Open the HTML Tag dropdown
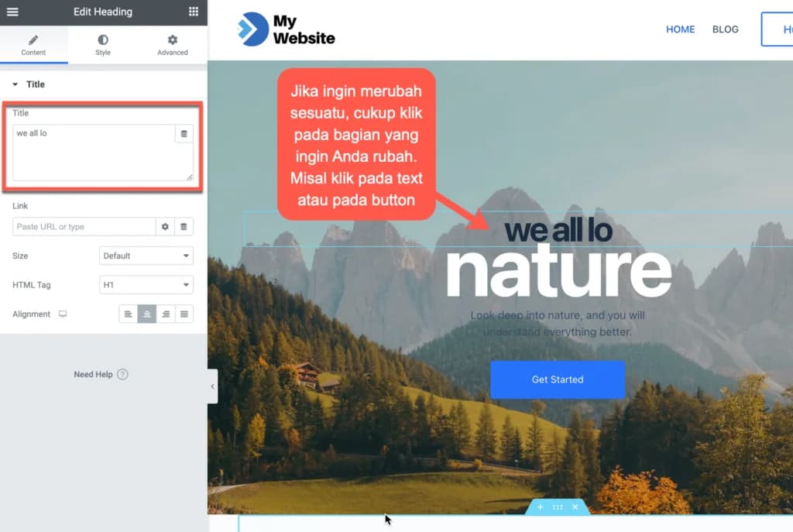 coord(146,285)
